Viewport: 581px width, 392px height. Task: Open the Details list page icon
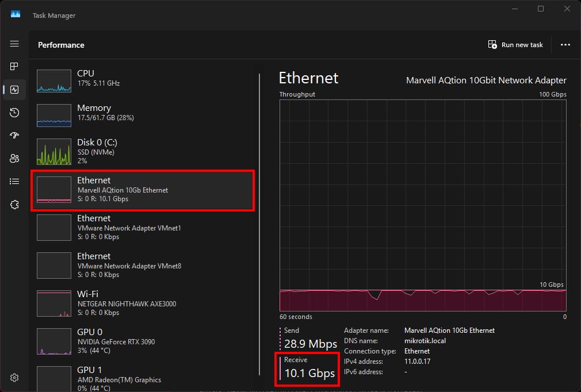[x=14, y=182]
